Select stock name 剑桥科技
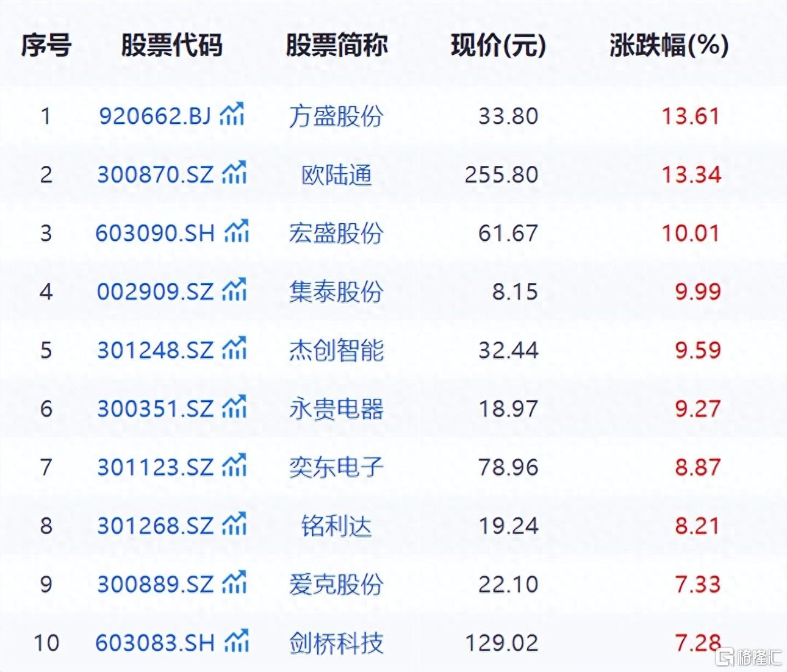This screenshot has width=787, height=672. click(x=336, y=643)
